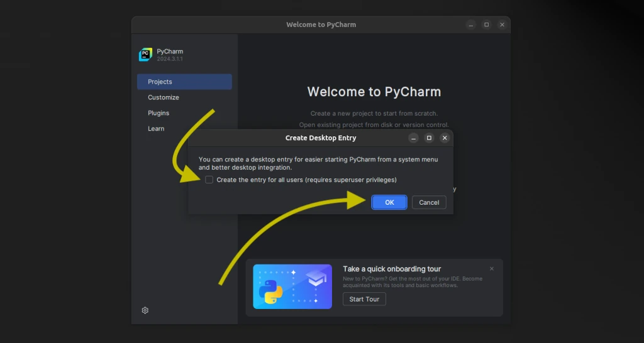This screenshot has width=644, height=343.
Task: Click the 'Create Desktop Entry' title bar text
Action: pos(321,138)
